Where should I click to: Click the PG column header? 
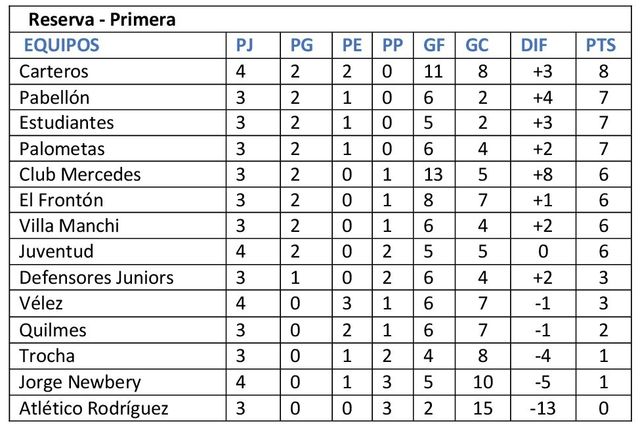301,45
